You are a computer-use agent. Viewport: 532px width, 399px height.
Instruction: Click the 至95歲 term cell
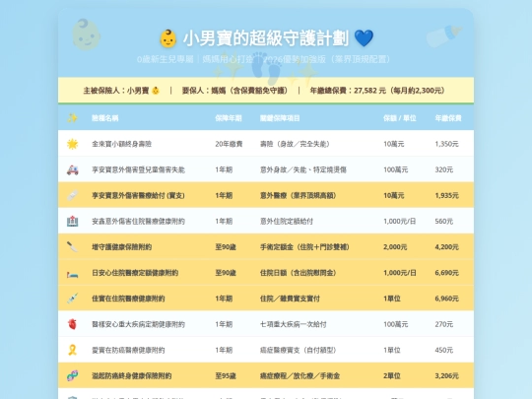pos(226,376)
